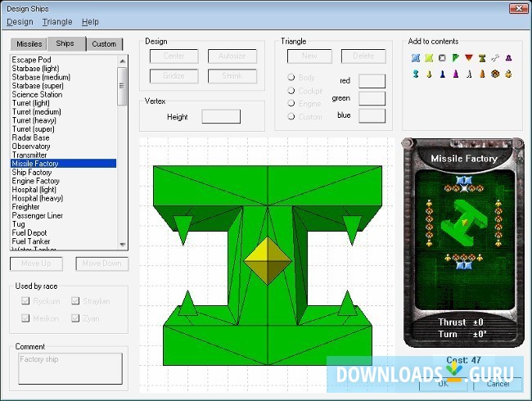
Task: Select the Custom triangle type radio button
Action: click(291, 116)
